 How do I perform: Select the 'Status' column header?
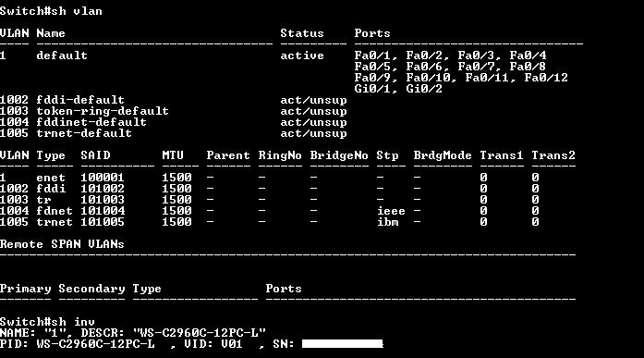point(302,33)
